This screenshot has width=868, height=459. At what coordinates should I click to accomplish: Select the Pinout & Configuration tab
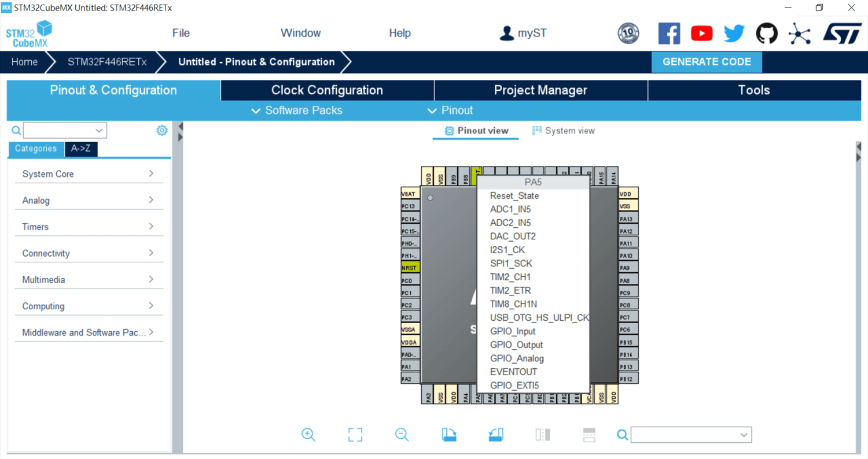(x=113, y=90)
